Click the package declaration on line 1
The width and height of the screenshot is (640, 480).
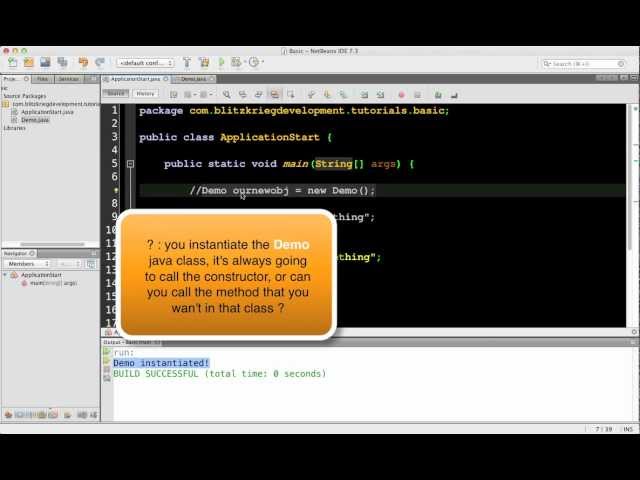294,111
